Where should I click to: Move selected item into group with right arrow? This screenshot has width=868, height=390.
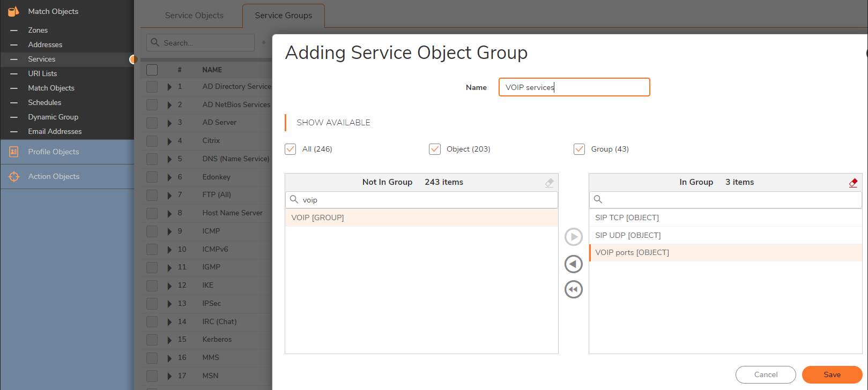point(574,237)
